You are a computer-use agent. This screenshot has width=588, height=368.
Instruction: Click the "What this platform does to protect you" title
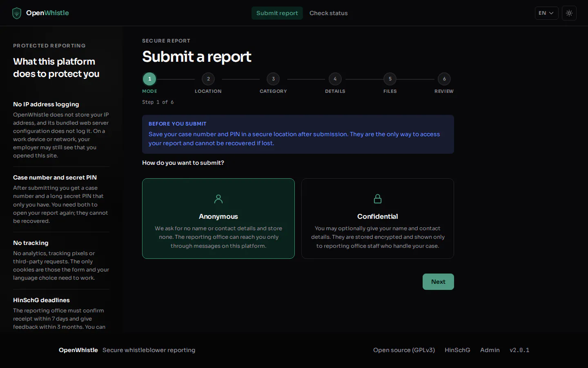(x=56, y=67)
